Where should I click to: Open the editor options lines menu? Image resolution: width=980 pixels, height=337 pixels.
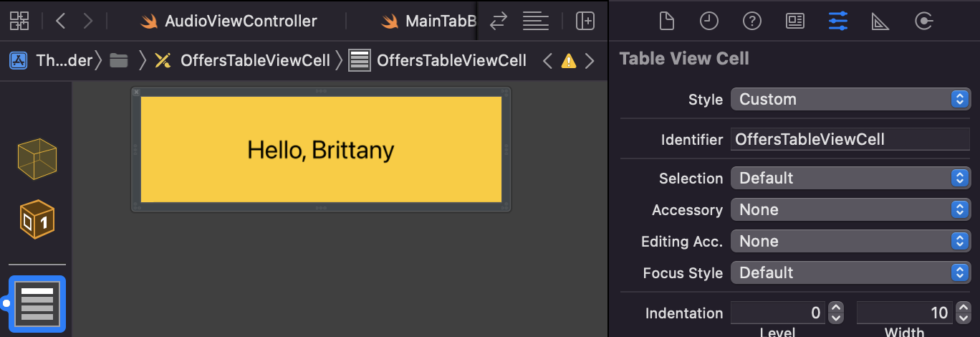coord(535,21)
